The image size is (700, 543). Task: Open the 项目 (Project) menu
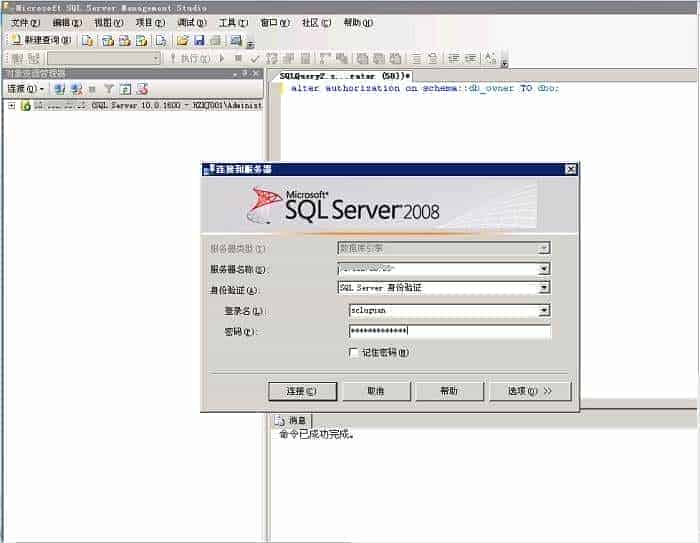pos(150,23)
